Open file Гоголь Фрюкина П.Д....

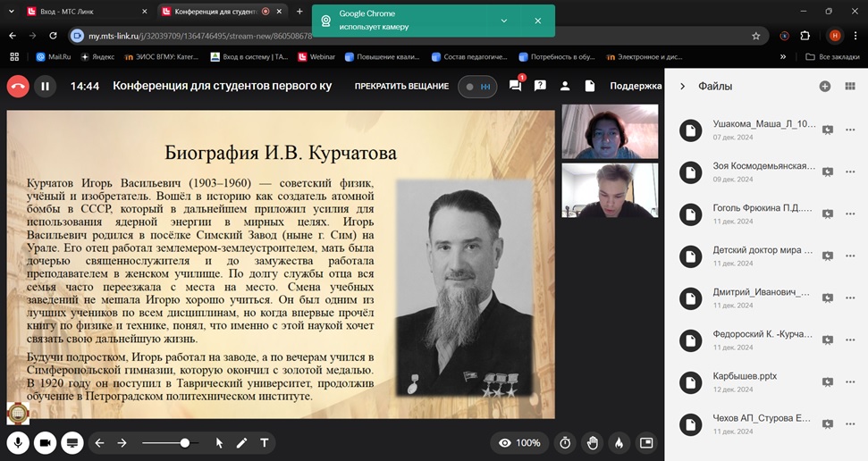(x=763, y=208)
